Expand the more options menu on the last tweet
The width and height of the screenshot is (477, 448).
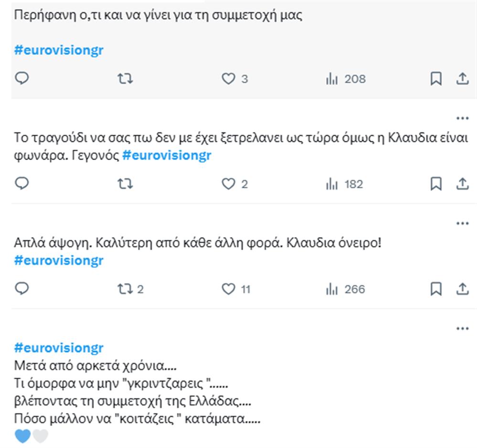pyautogui.click(x=462, y=328)
